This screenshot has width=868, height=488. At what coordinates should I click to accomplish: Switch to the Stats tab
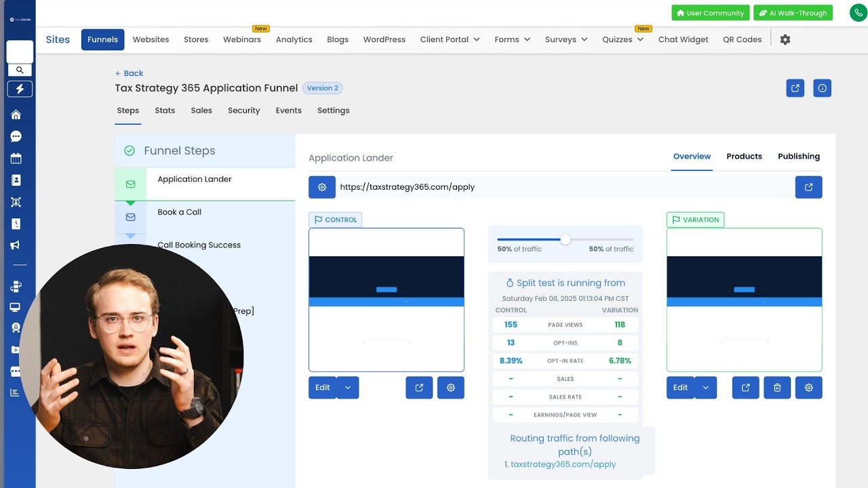(x=165, y=110)
